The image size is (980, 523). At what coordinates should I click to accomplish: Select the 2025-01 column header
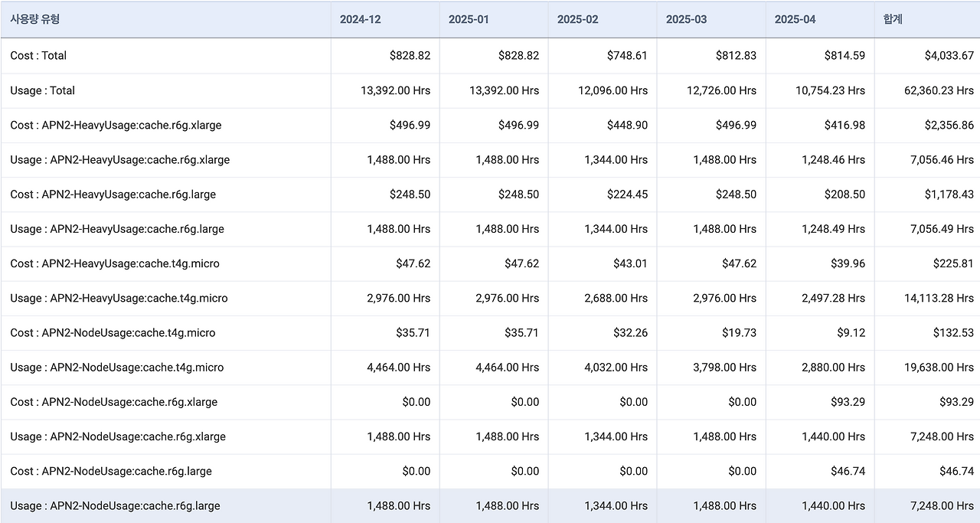tap(469, 19)
